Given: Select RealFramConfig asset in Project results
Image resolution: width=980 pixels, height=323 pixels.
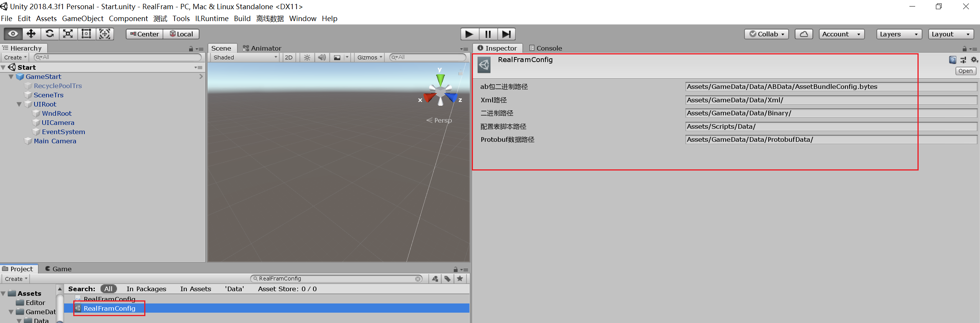Looking at the screenshot, I should coord(109,308).
